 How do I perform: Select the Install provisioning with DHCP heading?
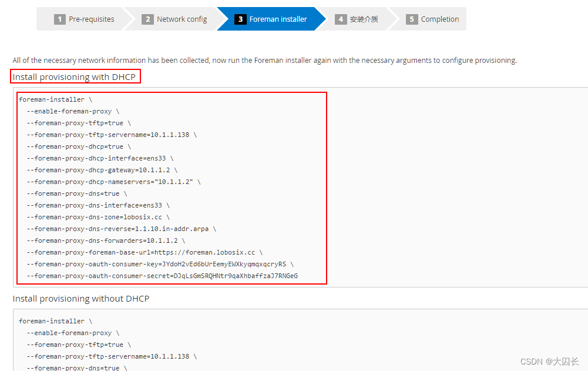point(74,77)
